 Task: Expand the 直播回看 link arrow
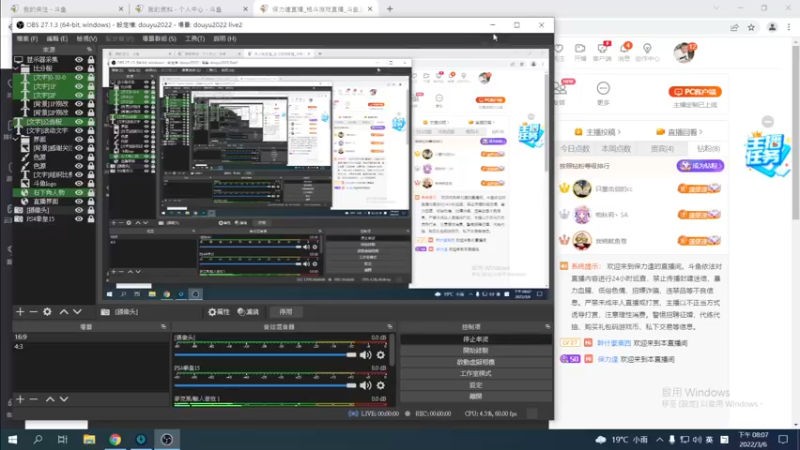[x=701, y=132]
